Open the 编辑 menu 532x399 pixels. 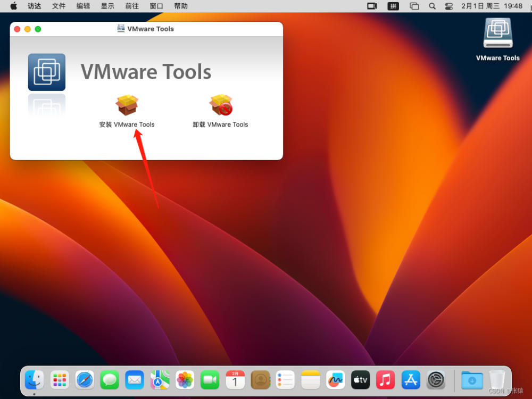tap(83, 6)
